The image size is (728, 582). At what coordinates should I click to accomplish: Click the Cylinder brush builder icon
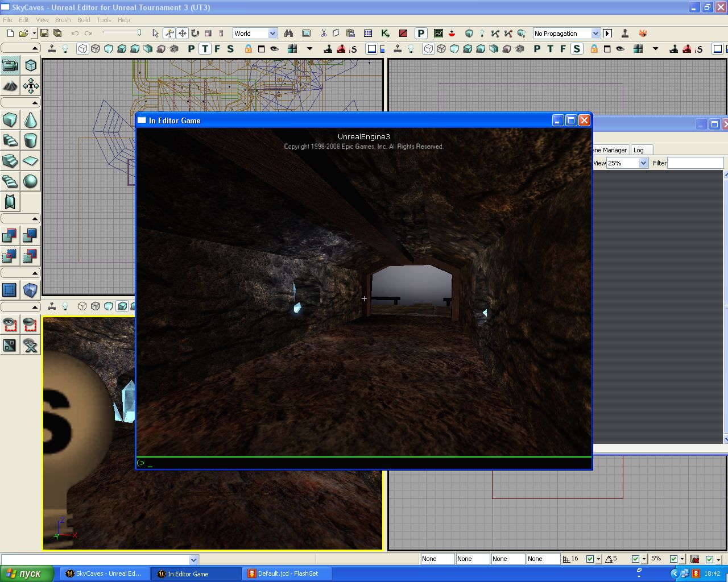click(30, 140)
